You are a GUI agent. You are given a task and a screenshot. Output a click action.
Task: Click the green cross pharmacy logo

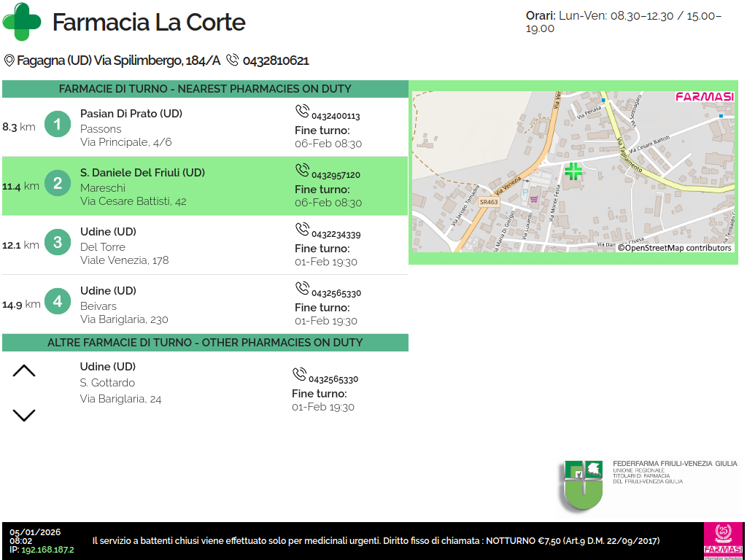[x=23, y=22]
